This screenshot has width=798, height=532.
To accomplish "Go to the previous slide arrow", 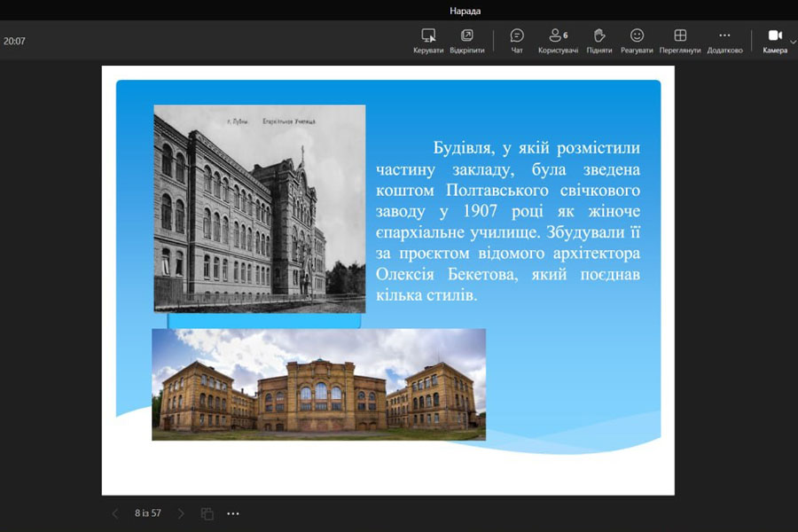I will (114, 513).
